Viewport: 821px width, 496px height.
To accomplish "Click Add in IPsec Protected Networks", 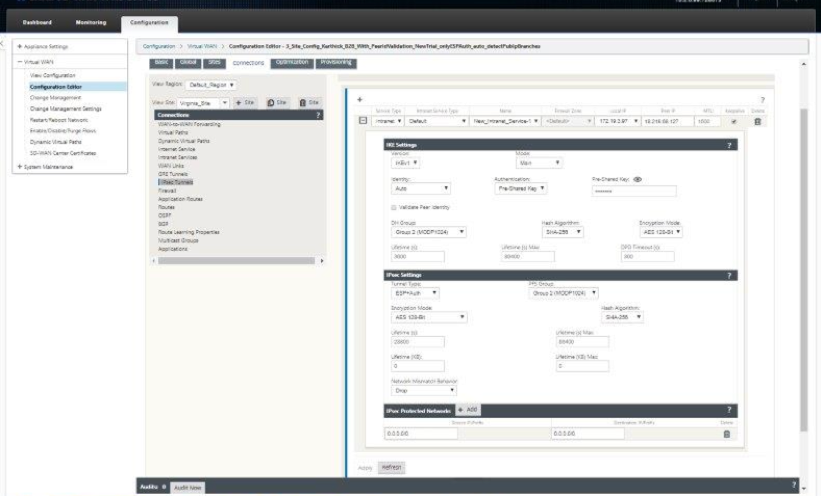I will click(x=468, y=410).
